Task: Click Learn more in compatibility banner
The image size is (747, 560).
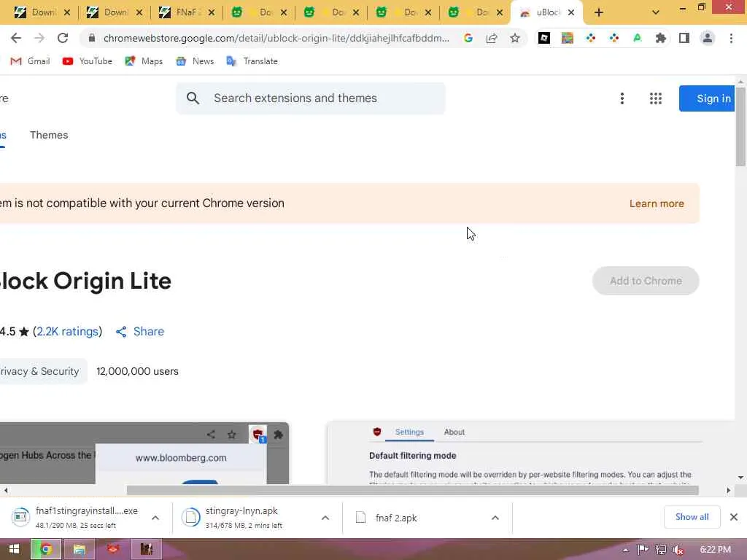Action: (x=657, y=204)
